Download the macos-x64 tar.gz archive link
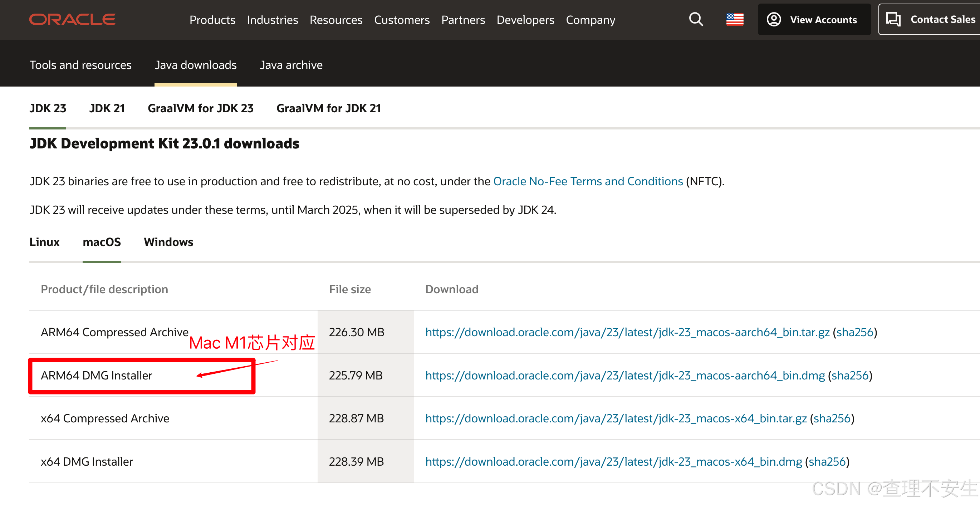Viewport: 980px width, 505px height. pos(616,418)
